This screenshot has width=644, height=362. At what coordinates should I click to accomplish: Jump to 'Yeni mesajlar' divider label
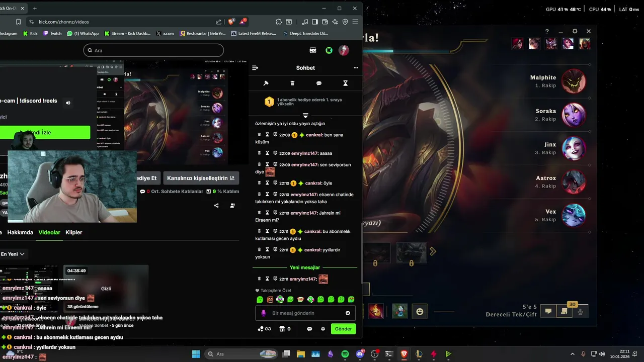point(305,267)
